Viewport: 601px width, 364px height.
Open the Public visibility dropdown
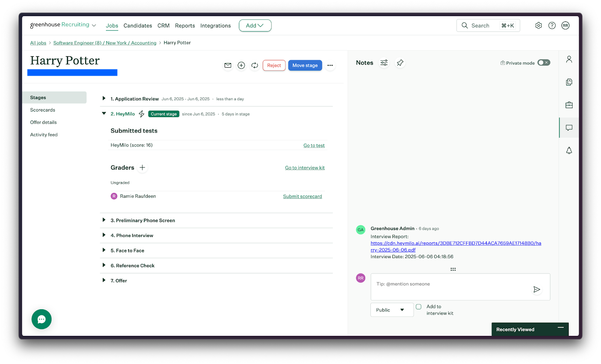point(391,310)
